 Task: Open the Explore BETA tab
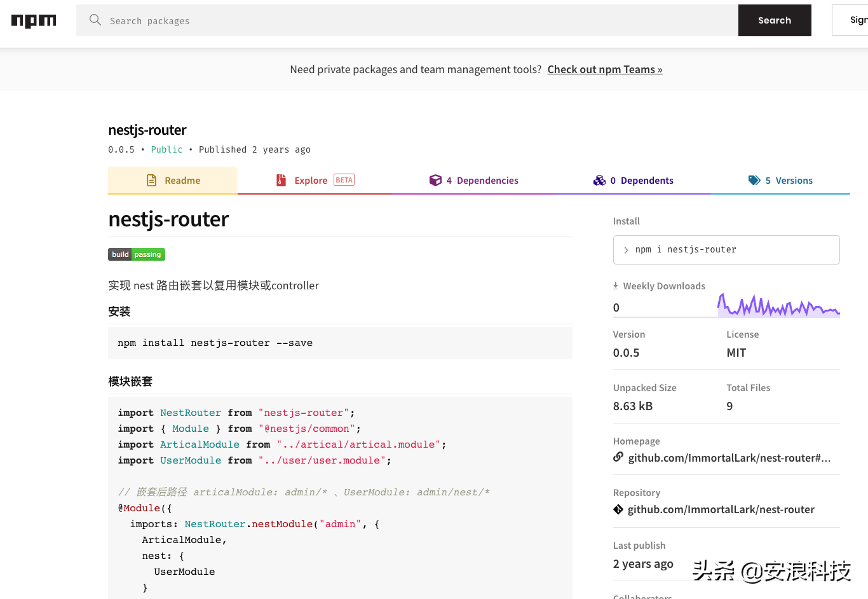(315, 181)
